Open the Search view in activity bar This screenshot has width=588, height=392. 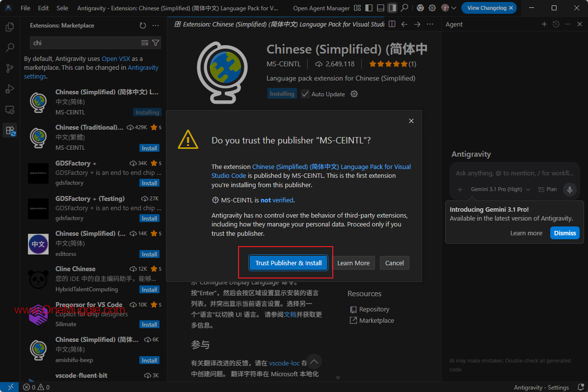(10, 47)
